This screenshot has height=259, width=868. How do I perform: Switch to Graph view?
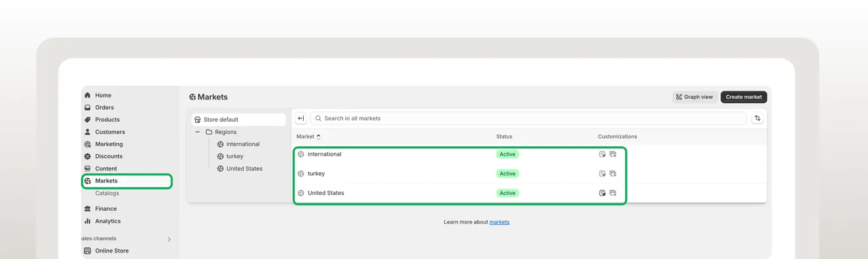pos(694,97)
